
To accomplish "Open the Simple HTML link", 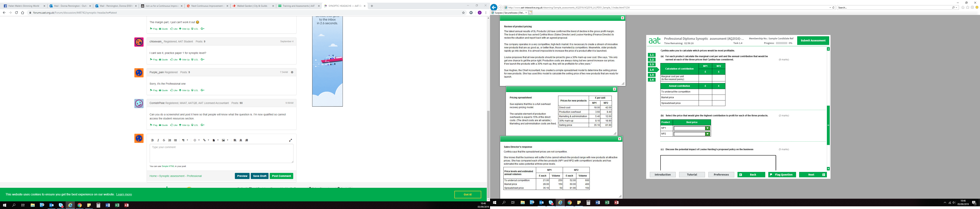I will (168, 166).
